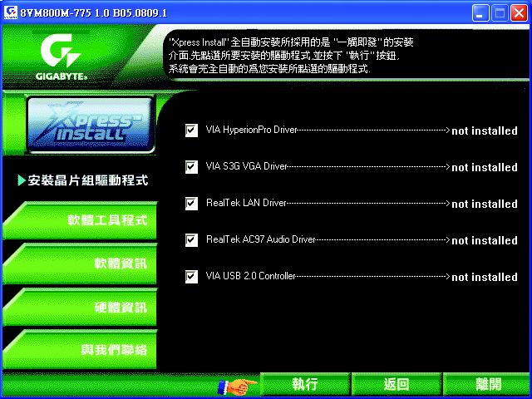Click RealTek LAN Driver label text
The height and width of the screenshot is (399, 532).
pos(246,203)
